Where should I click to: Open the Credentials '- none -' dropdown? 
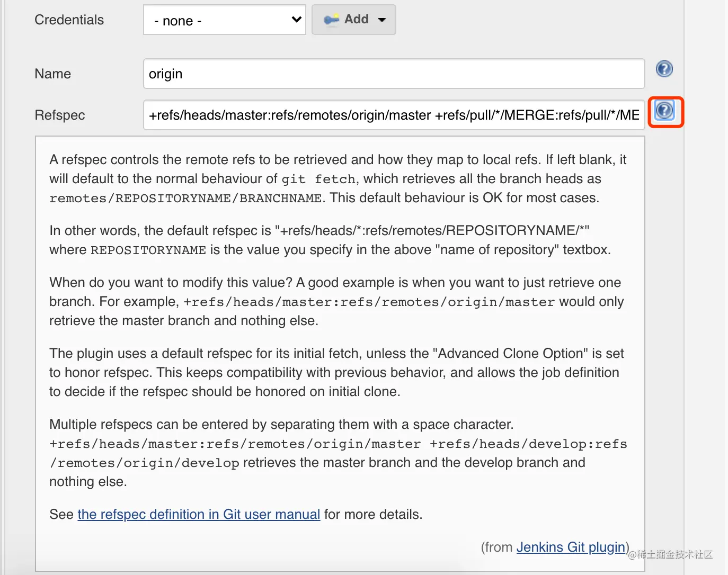pos(225,20)
